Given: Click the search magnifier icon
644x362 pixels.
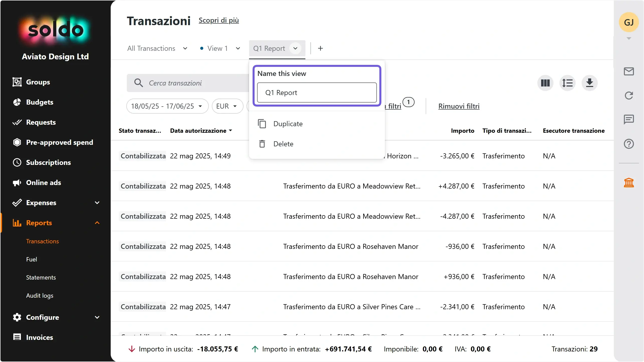Looking at the screenshot, I should (x=138, y=83).
